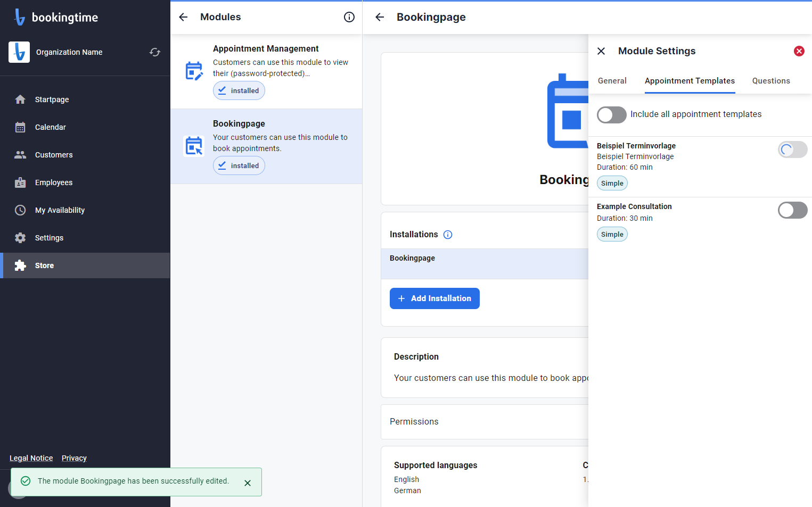Viewport: 812px width, 507px height.
Task: Click the Appointment Management module icon
Action: [194, 71]
